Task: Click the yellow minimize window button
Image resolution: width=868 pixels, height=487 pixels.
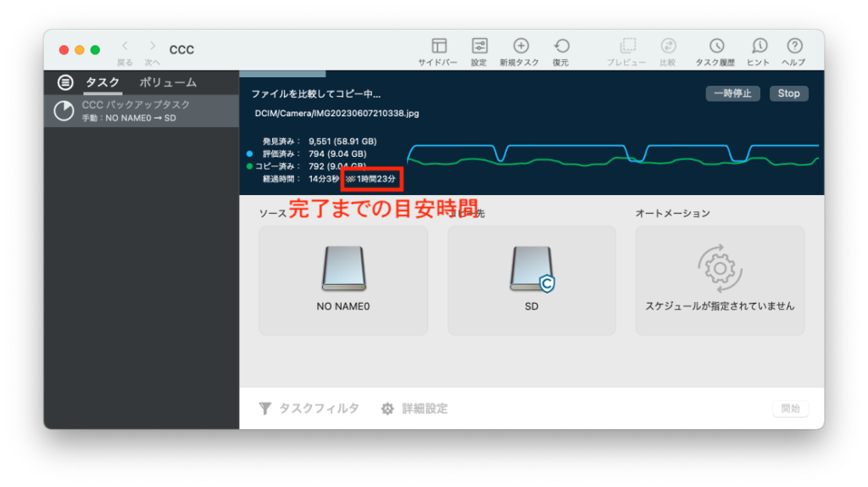Action: coord(80,50)
